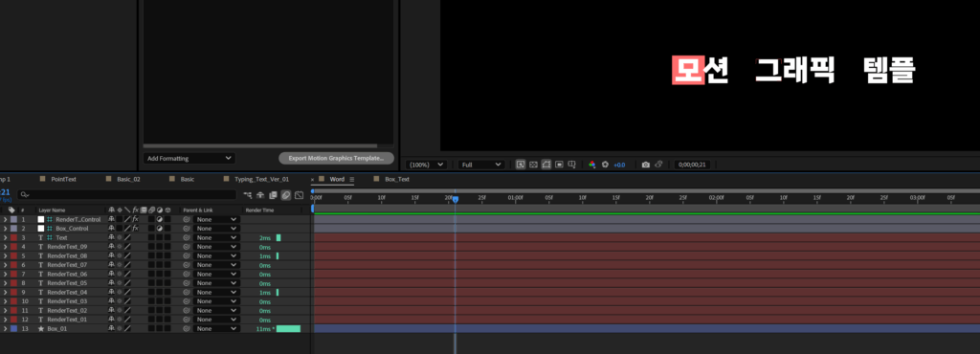Viewport: 980px width, 354px height.
Task: Toggle shy switch for RenderText_03 layer
Action: [111, 301]
